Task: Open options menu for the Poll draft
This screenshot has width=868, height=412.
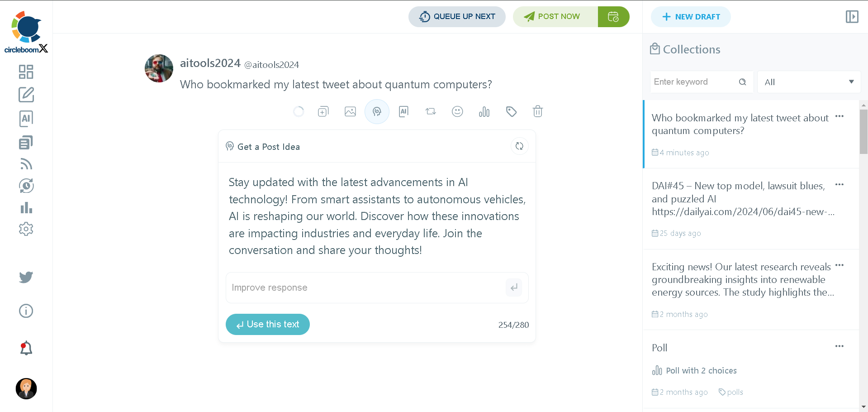Action: pyautogui.click(x=840, y=346)
